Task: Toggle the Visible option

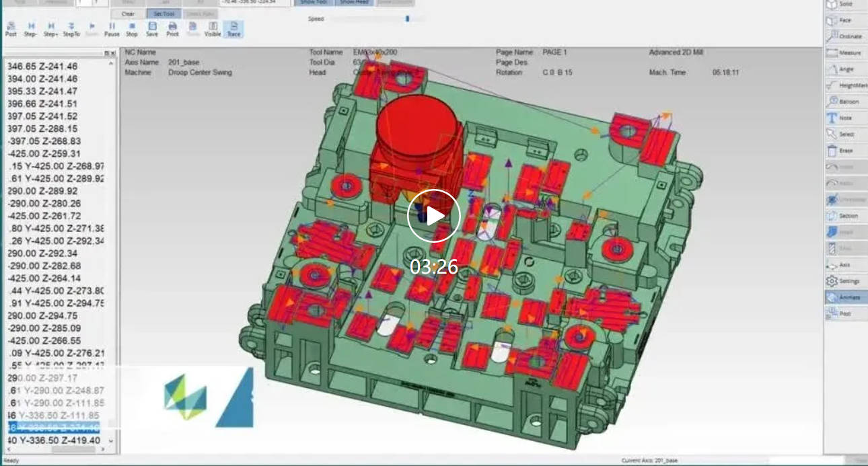Action: (x=213, y=29)
